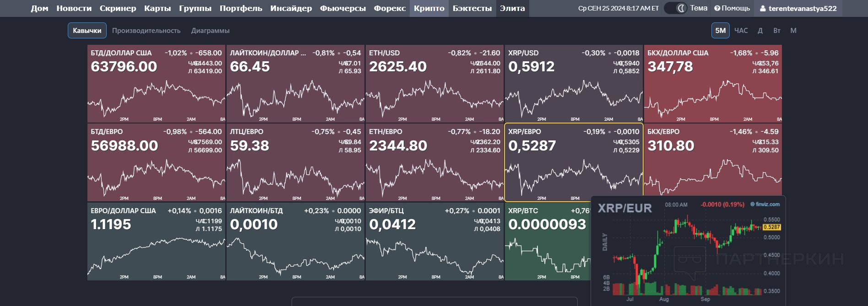Image resolution: width=868 pixels, height=306 pixels.
Task: Click the 0.0000093 XRP/BTC value
Action: [547, 225]
